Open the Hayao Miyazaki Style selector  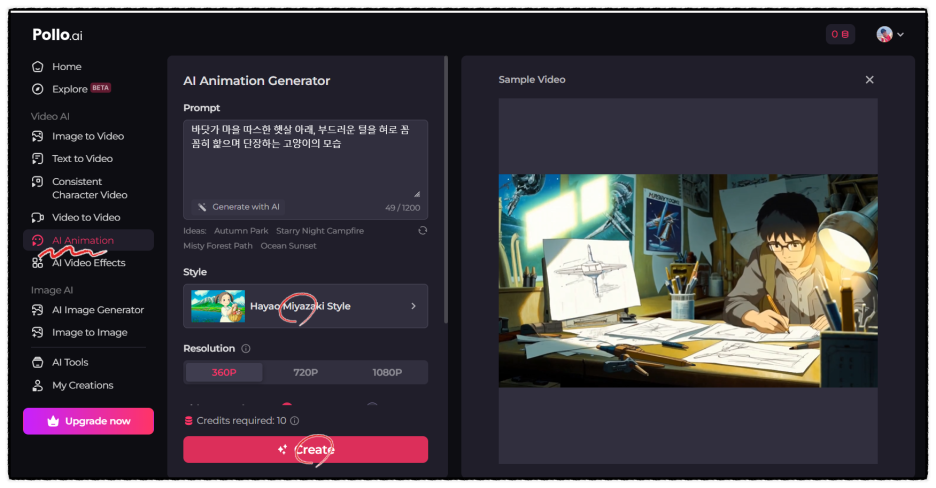coord(306,306)
